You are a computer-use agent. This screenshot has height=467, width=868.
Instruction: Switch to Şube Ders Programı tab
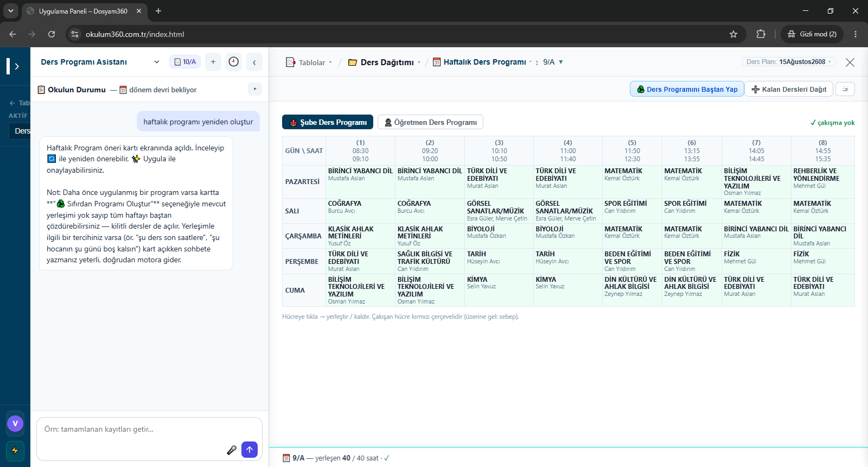(x=328, y=122)
